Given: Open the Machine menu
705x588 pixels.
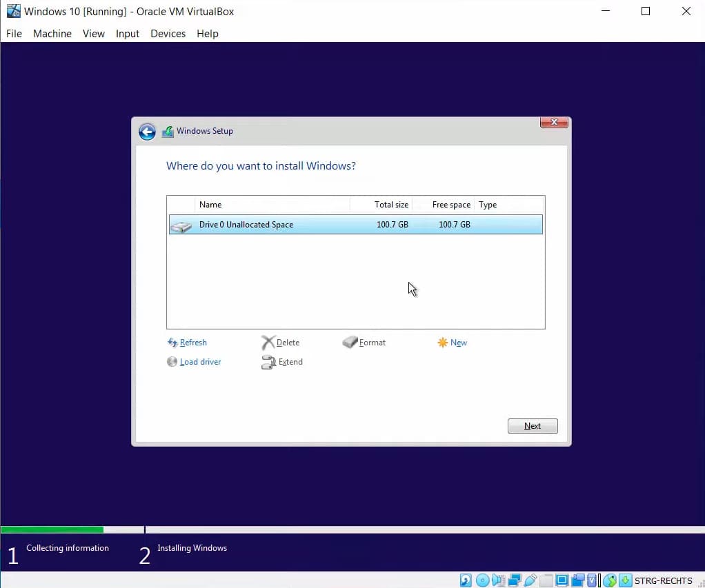Looking at the screenshot, I should [52, 33].
